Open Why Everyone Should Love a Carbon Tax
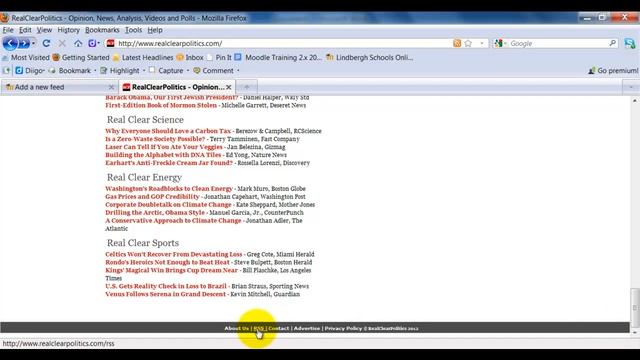Viewport: 640px width, 360px height. point(168,131)
